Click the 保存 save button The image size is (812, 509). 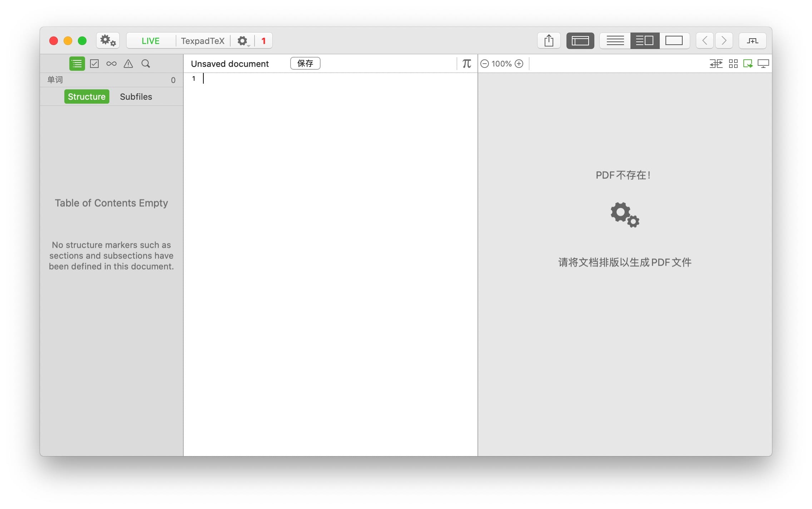pos(305,63)
